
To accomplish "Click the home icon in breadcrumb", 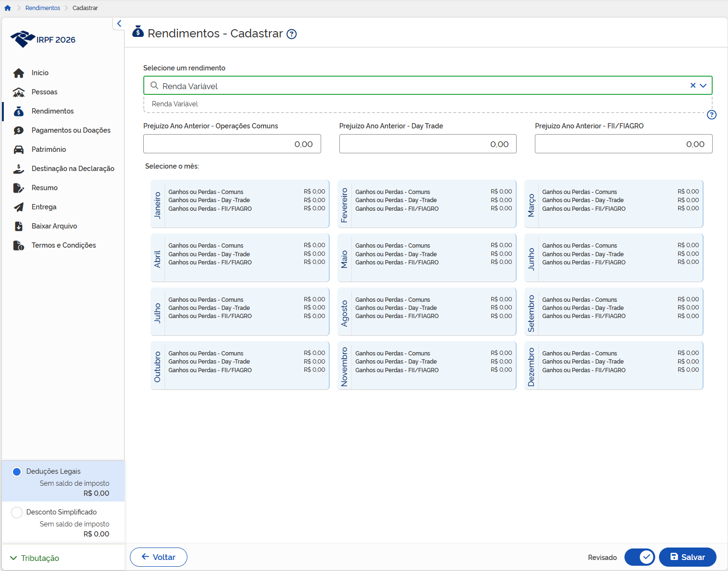I will [x=8, y=8].
